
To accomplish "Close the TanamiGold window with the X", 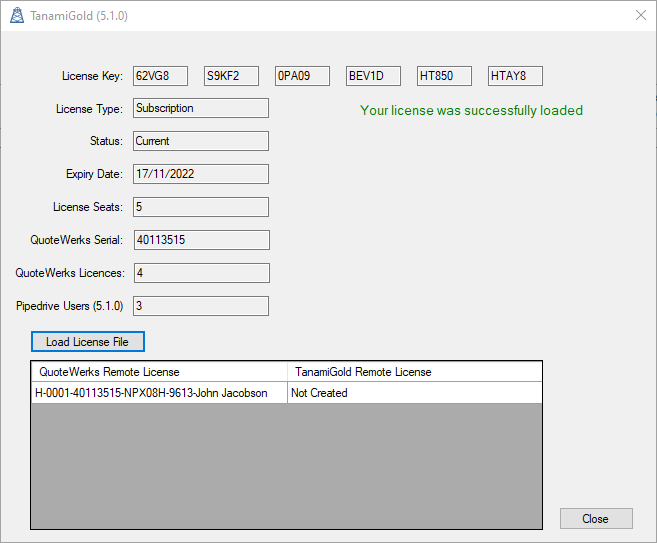I will click(x=641, y=16).
